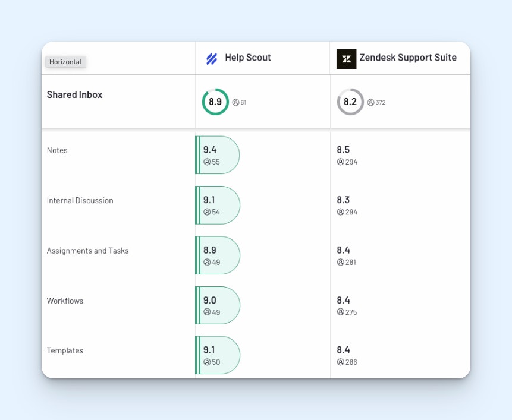Click the 8.9 Assignments and Tasks pill
This screenshot has height=420, width=512.
[x=218, y=255]
